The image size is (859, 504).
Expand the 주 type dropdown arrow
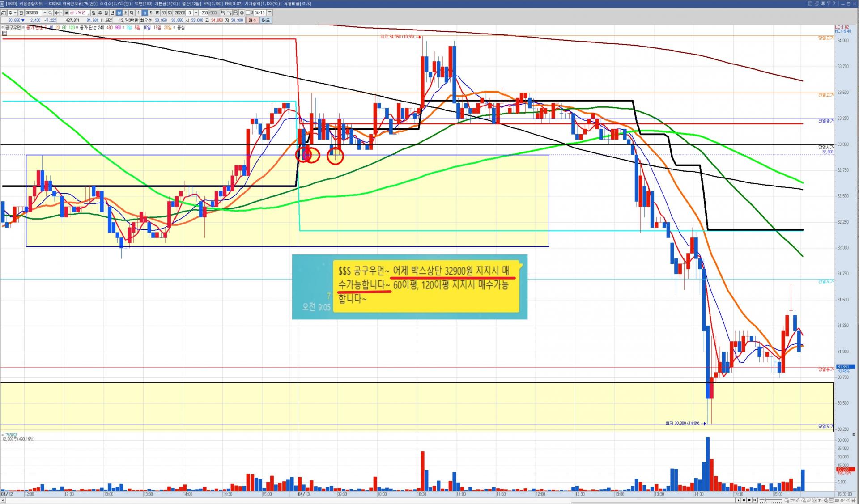[x=15, y=13]
